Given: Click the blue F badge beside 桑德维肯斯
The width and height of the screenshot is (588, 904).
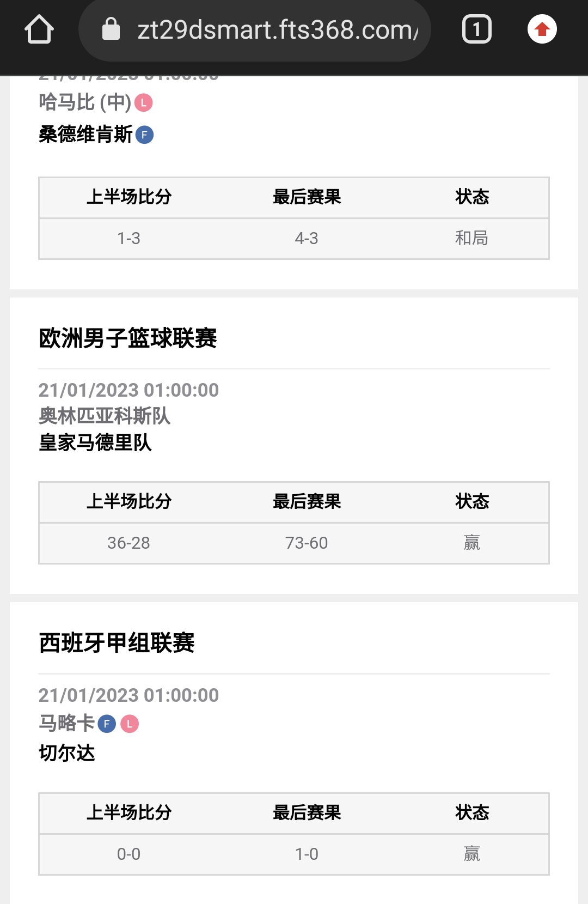Looking at the screenshot, I should pyautogui.click(x=144, y=135).
